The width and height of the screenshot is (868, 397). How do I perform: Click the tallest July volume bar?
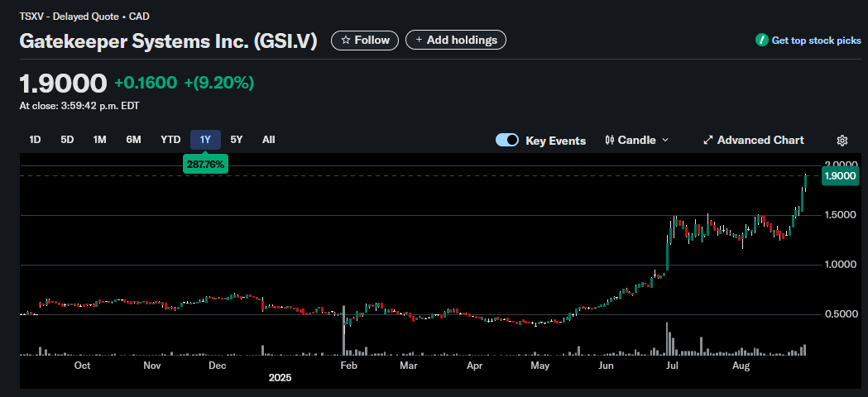tap(667, 339)
